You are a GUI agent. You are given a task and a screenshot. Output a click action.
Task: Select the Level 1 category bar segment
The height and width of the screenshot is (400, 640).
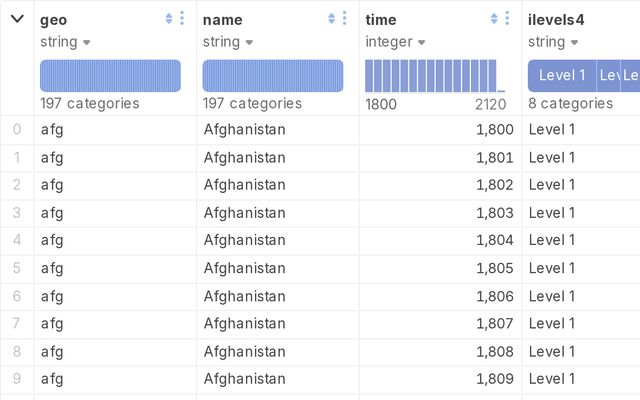click(x=561, y=75)
